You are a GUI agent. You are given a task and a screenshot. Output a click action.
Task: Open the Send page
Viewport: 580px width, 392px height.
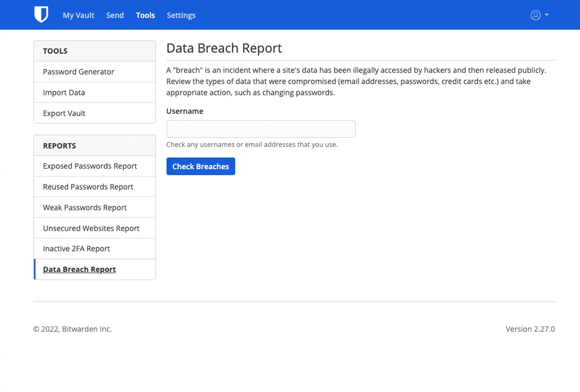115,15
